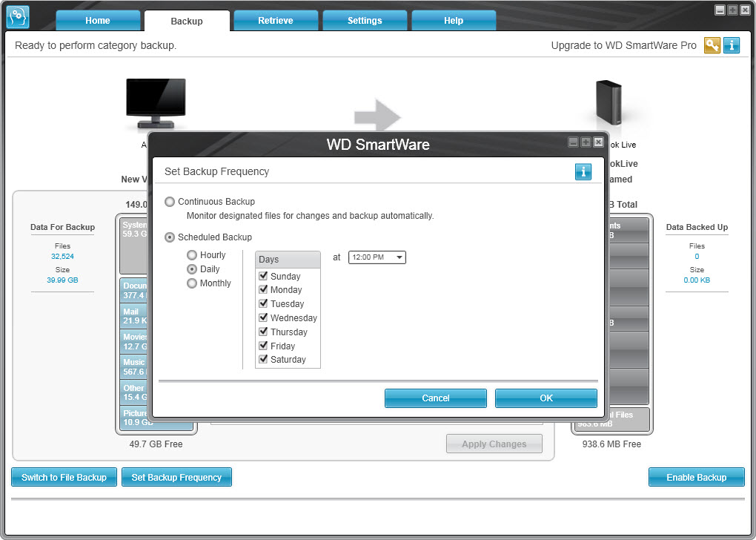The image size is (756, 540).
Task: Click the Mail category bar
Action: [134, 316]
